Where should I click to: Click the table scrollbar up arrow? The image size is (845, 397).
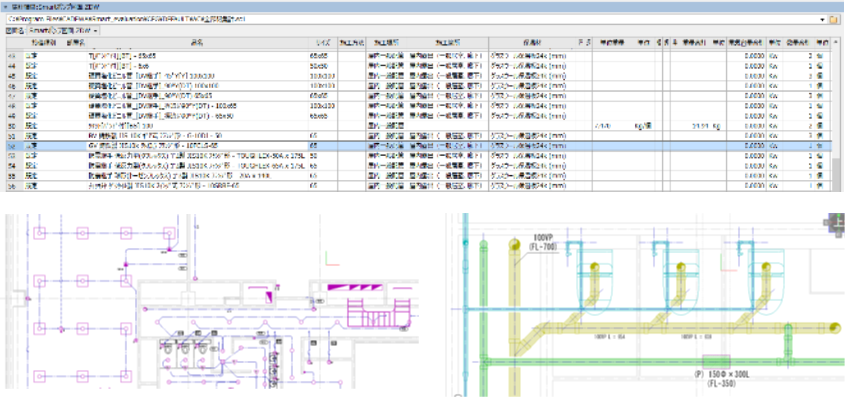(x=835, y=41)
